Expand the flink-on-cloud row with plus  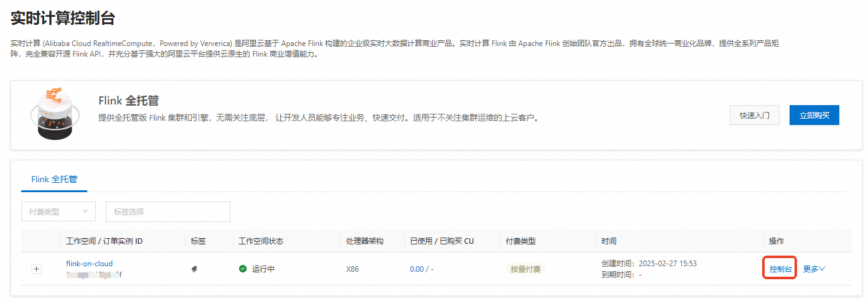[x=36, y=269]
